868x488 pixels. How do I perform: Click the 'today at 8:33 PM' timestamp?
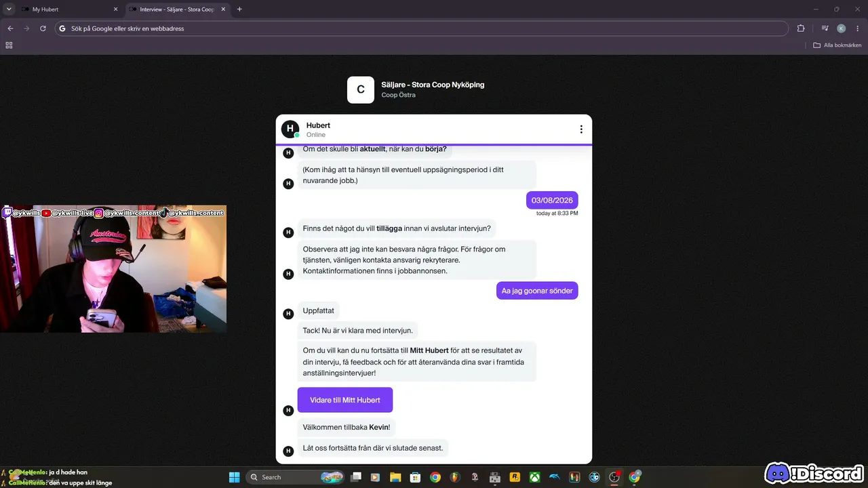pos(557,213)
